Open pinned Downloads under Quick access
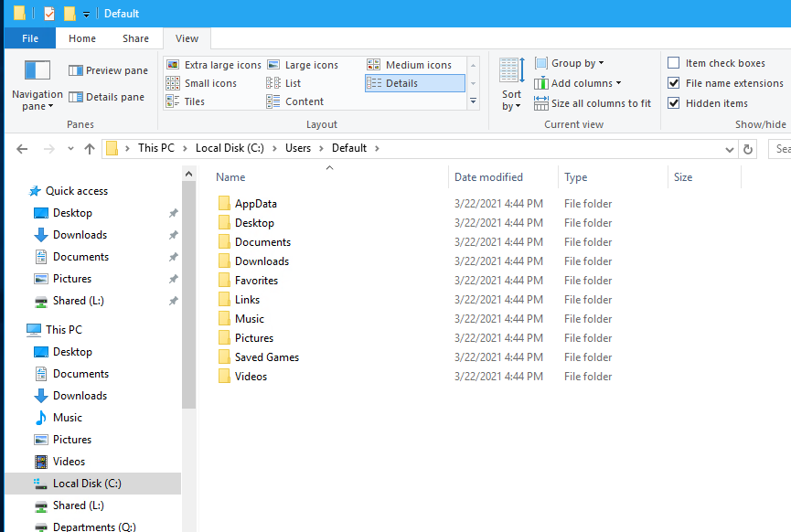The width and height of the screenshot is (791, 532). [80, 235]
